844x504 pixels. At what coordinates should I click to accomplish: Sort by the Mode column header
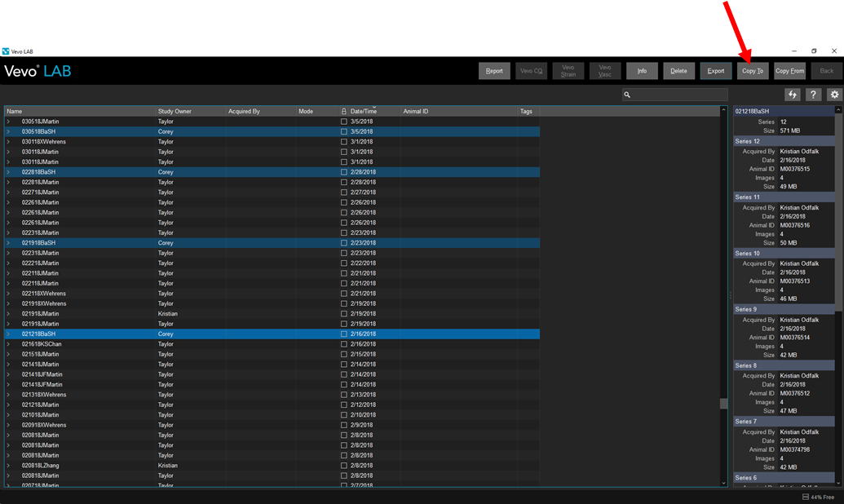[317, 112]
